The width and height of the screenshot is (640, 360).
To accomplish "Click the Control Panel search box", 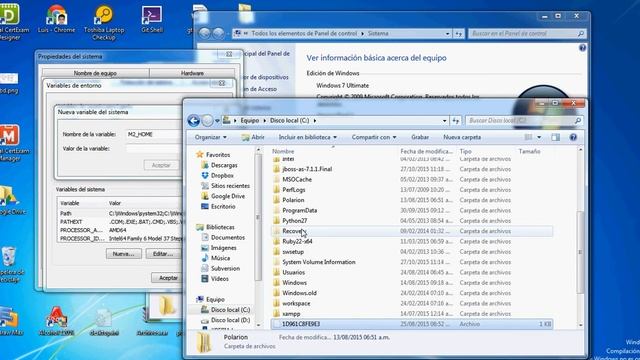I will tap(527, 33).
